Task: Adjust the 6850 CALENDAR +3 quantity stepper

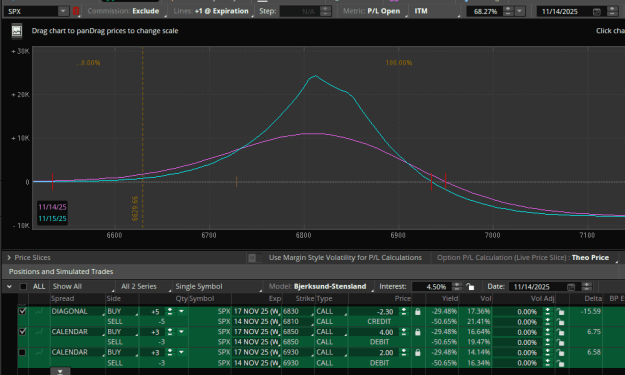Action: point(170,332)
